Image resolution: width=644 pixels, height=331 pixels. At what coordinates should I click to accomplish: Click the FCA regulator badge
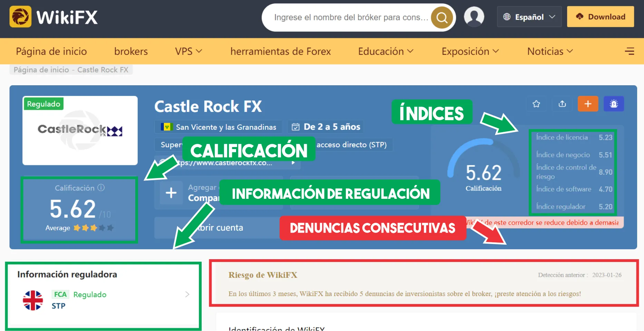tap(60, 294)
